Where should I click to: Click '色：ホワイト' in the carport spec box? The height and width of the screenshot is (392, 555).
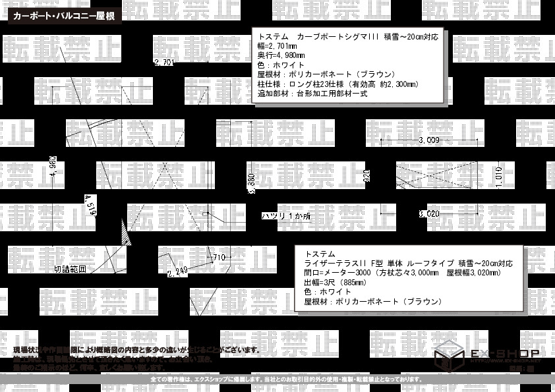(x=281, y=65)
